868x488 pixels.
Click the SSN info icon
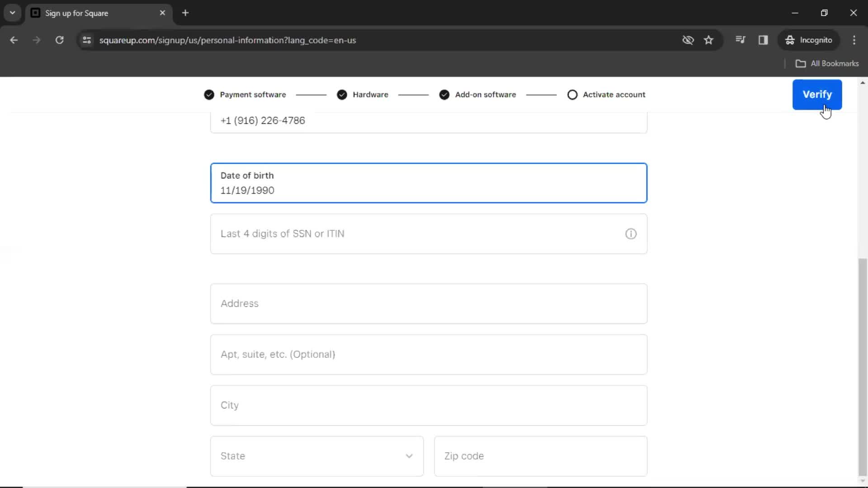631,234
